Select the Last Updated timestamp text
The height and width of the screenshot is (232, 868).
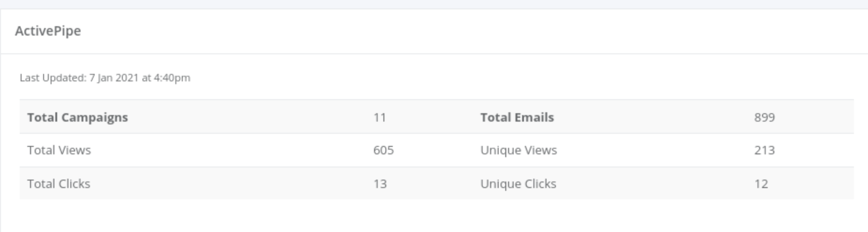[x=105, y=78]
